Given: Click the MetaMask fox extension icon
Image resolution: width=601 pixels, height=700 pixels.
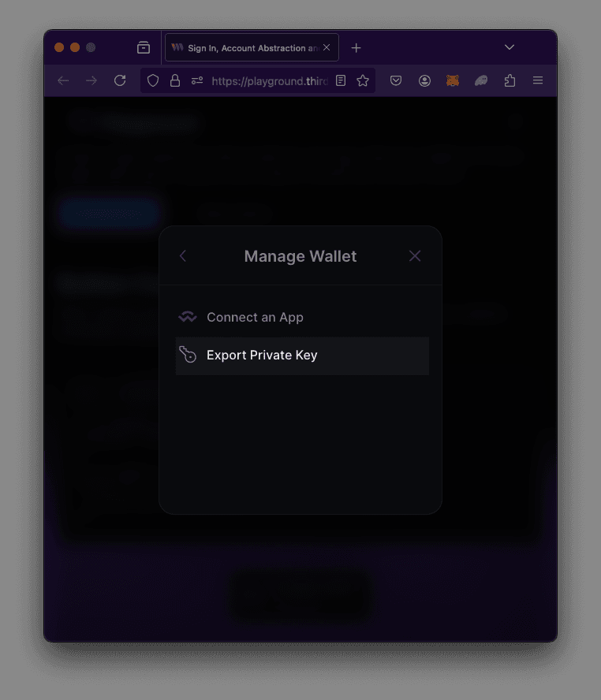Looking at the screenshot, I should [x=452, y=80].
